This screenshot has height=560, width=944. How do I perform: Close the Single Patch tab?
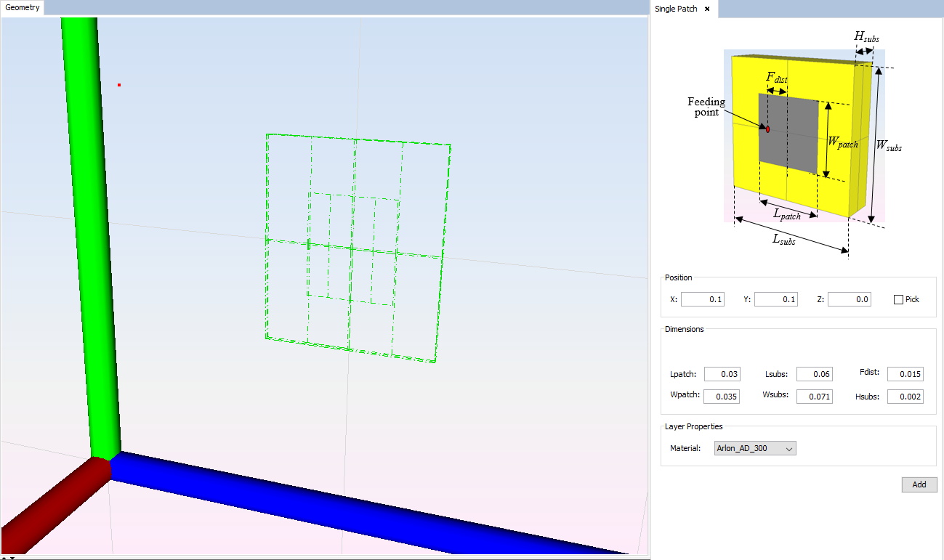[707, 9]
